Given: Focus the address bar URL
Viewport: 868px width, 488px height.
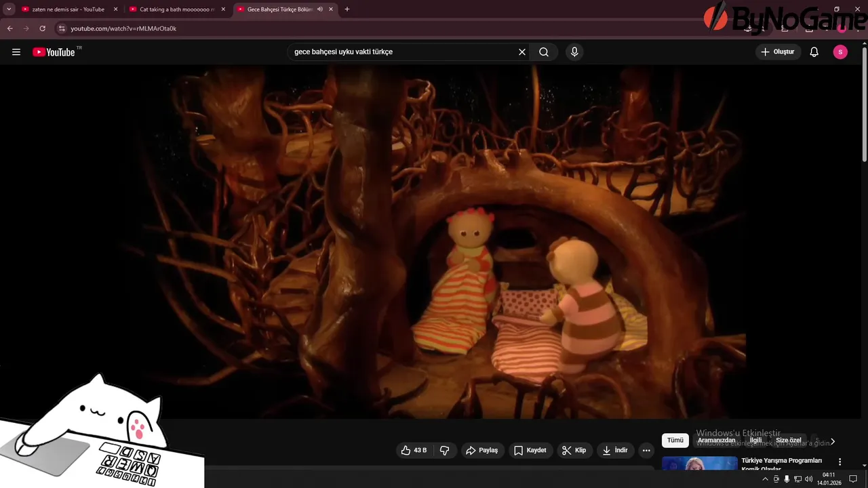Looking at the screenshot, I should (123, 28).
